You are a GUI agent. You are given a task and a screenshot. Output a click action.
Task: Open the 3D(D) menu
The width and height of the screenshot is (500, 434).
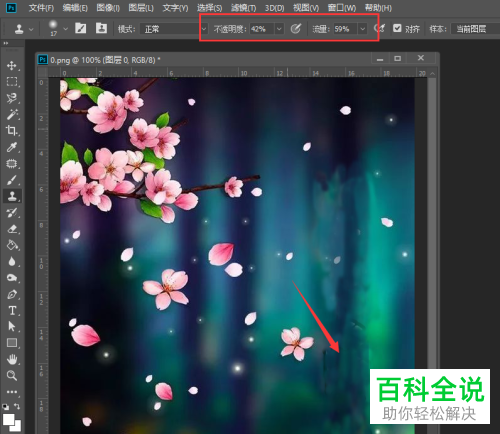[275, 8]
